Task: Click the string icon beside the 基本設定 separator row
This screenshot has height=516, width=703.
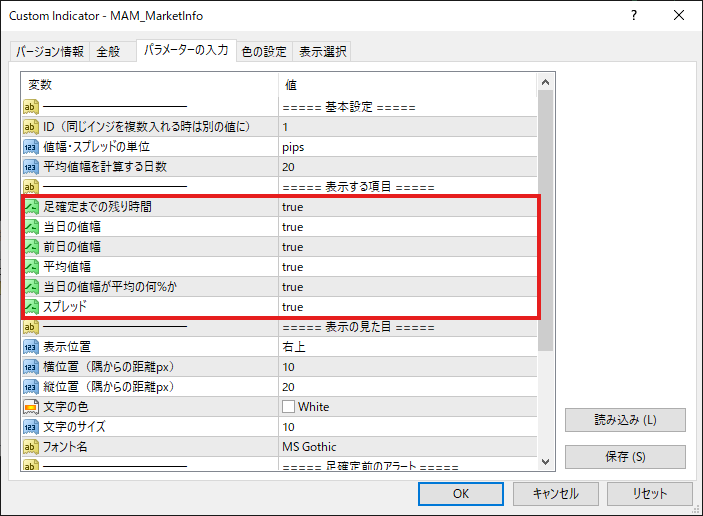Action: coord(30,107)
